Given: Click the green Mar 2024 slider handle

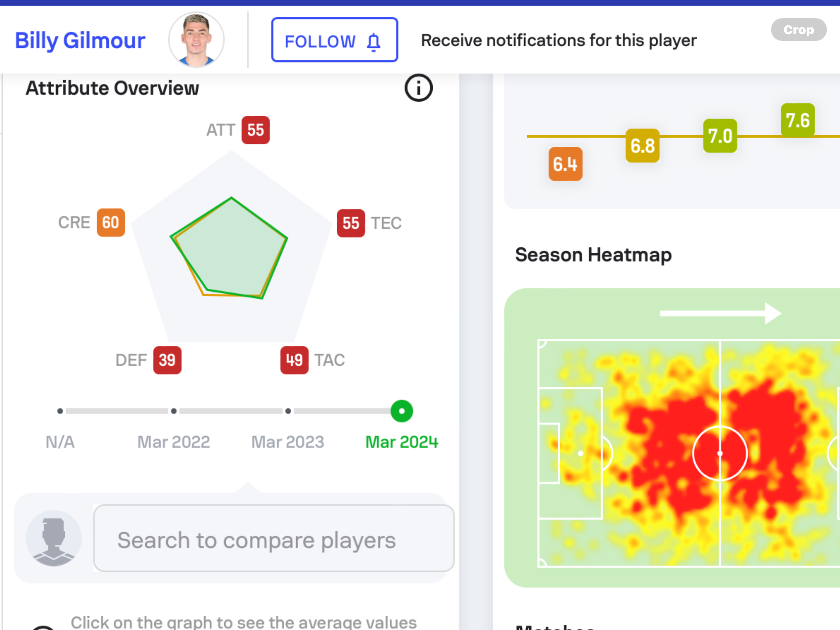Looking at the screenshot, I should pyautogui.click(x=402, y=411).
